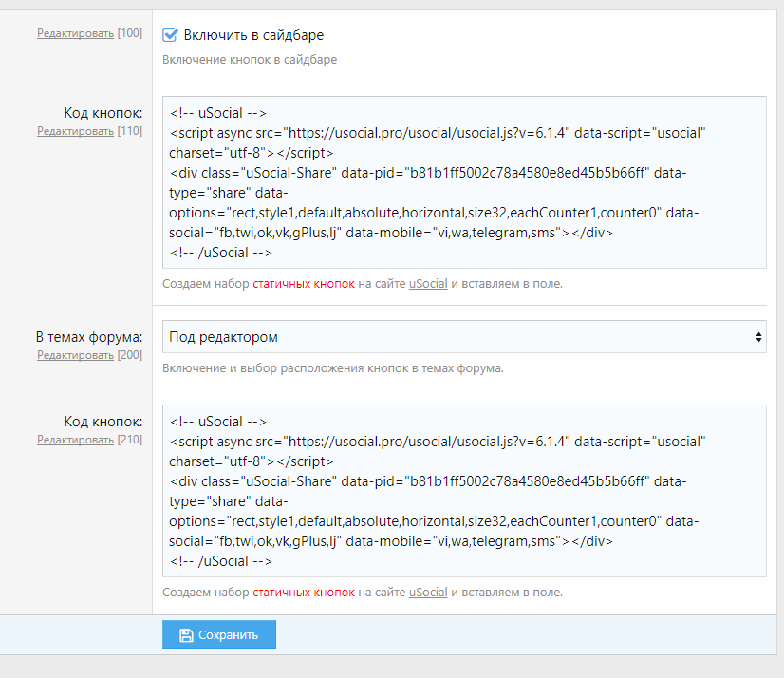Click red "статичных кнопок" text under forum code

pos(304,593)
